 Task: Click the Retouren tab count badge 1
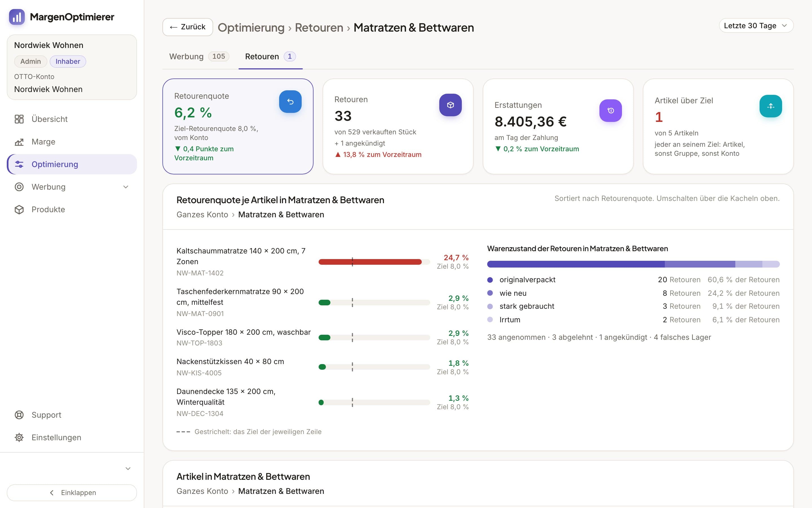pyautogui.click(x=290, y=56)
